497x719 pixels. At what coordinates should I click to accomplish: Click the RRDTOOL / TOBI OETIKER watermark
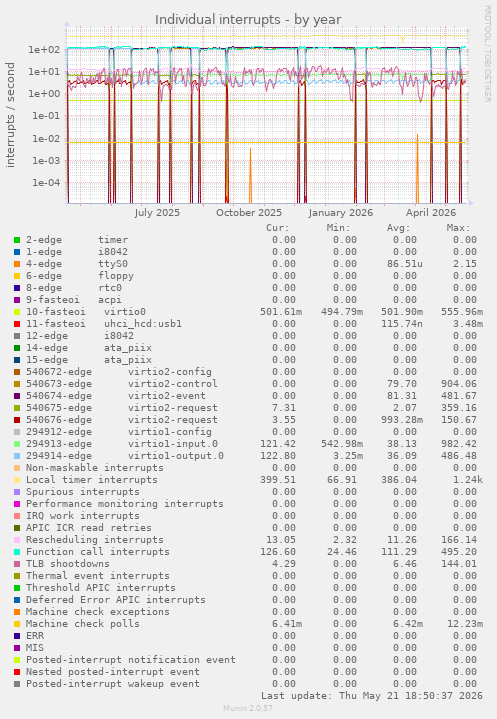click(487, 54)
